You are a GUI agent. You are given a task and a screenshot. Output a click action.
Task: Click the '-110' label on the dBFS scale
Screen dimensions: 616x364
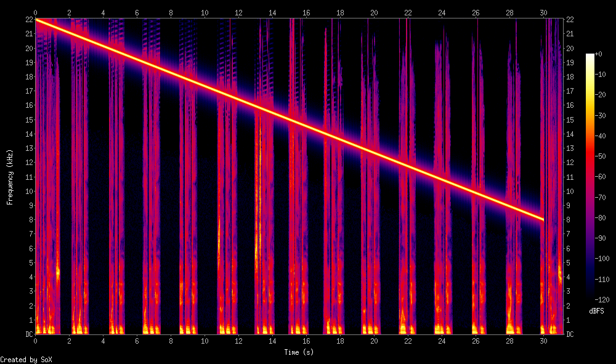(602, 279)
